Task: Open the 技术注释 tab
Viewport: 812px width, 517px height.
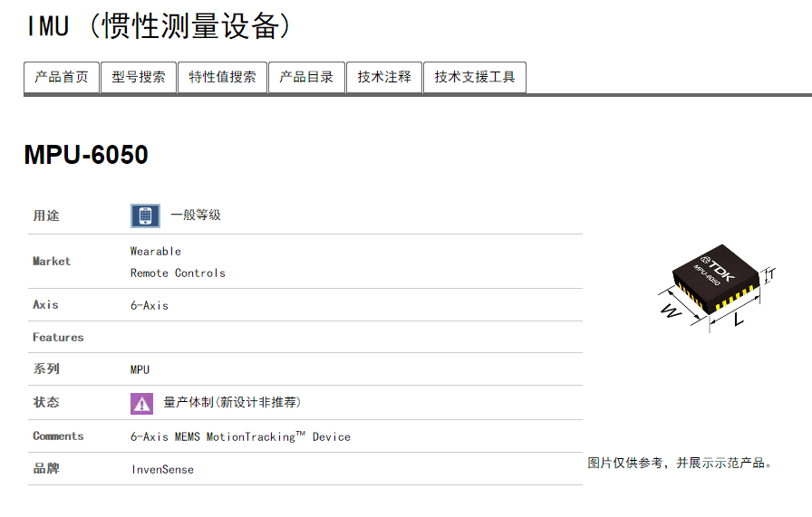Action: [384, 78]
